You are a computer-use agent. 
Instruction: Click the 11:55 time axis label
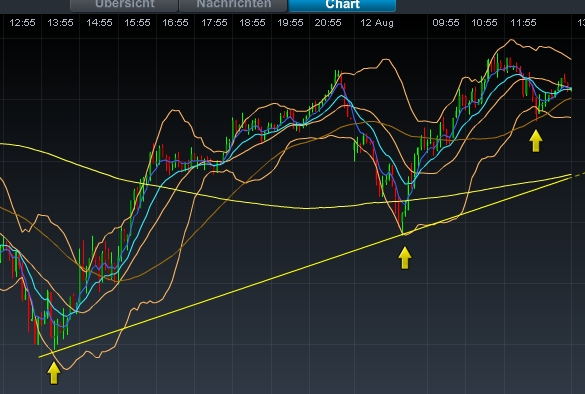coord(523,23)
